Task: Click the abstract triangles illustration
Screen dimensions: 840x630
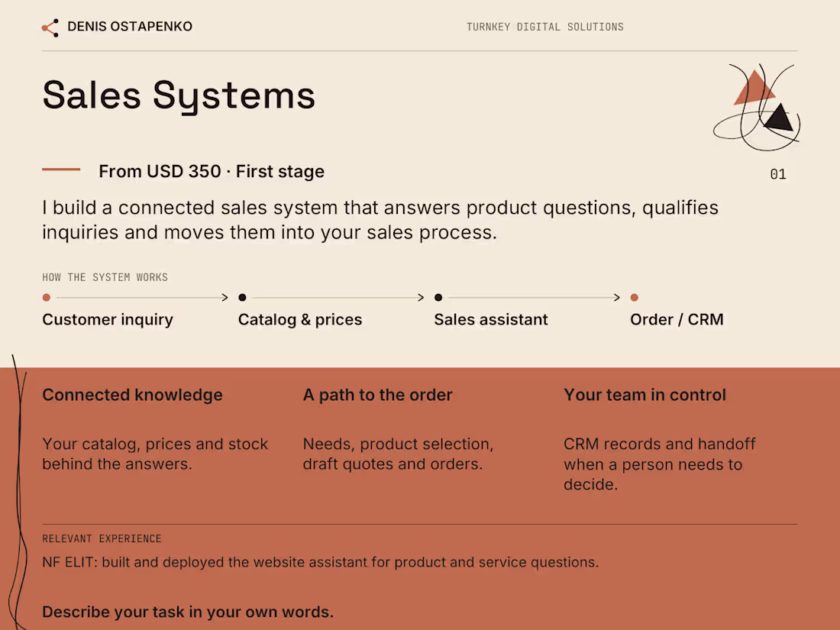Action: [x=757, y=108]
